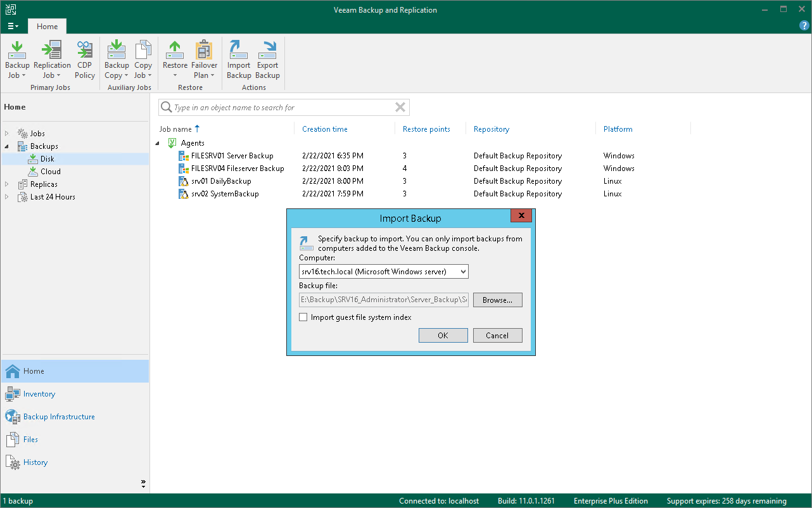Open the Backup Copy ribbon button
Viewport: 812px width, 508px height.
pos(117,60)
